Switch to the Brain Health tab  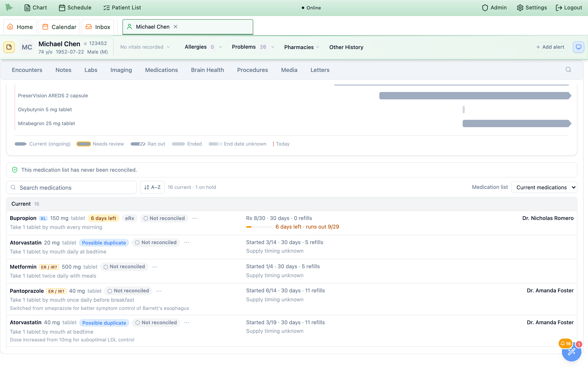pos(207,70)
